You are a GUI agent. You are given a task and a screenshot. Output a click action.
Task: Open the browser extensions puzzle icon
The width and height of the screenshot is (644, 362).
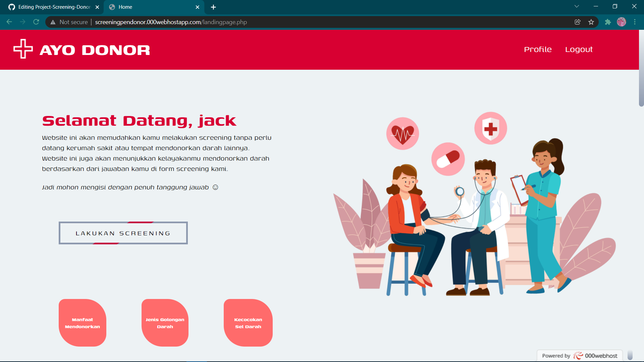click(608, 22)
